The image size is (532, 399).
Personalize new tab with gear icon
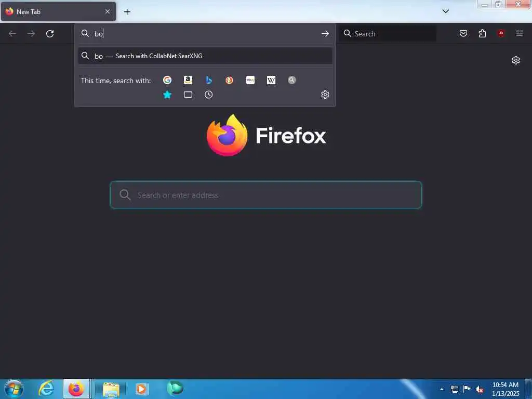516,60
